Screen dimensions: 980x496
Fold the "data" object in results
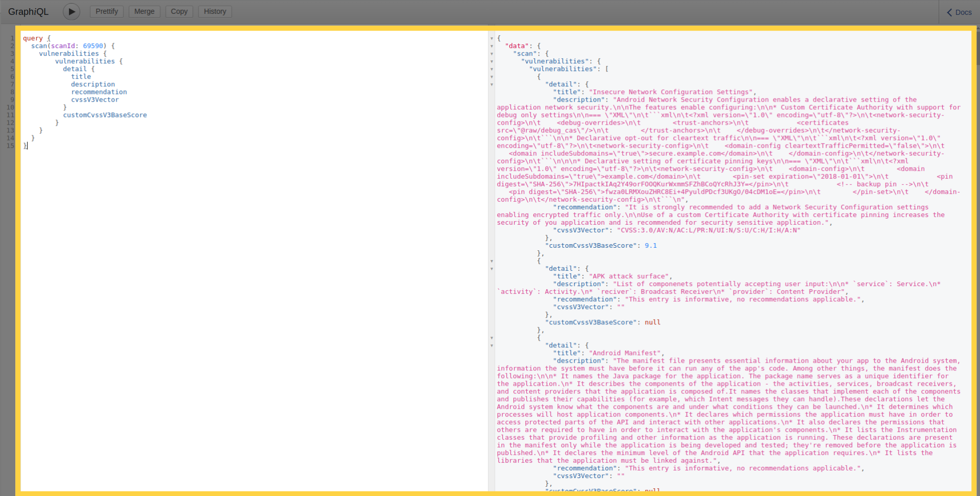pos(492,46)
